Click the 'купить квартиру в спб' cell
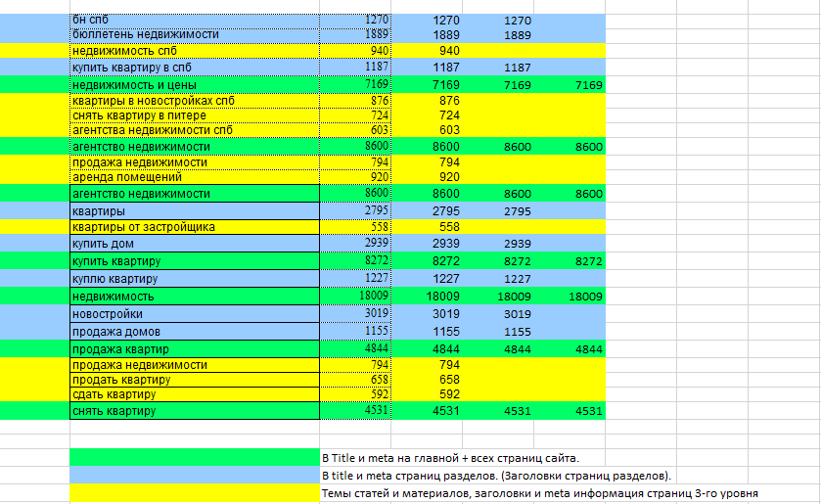The image size is (821, 504). coord(195,68)
